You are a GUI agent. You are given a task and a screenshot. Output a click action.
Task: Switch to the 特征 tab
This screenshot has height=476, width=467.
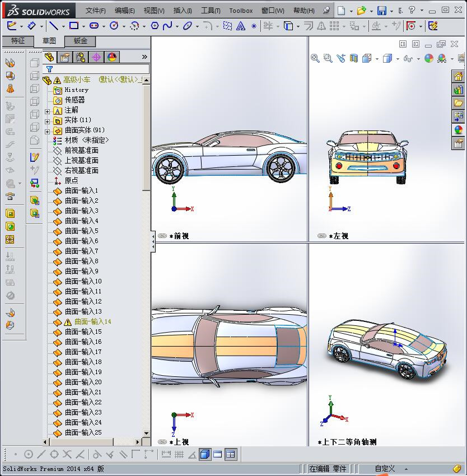point(18,41)
